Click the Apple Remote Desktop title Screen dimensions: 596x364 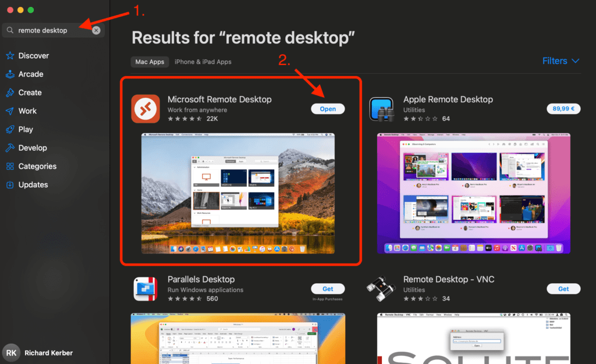[x=448, y=99]
